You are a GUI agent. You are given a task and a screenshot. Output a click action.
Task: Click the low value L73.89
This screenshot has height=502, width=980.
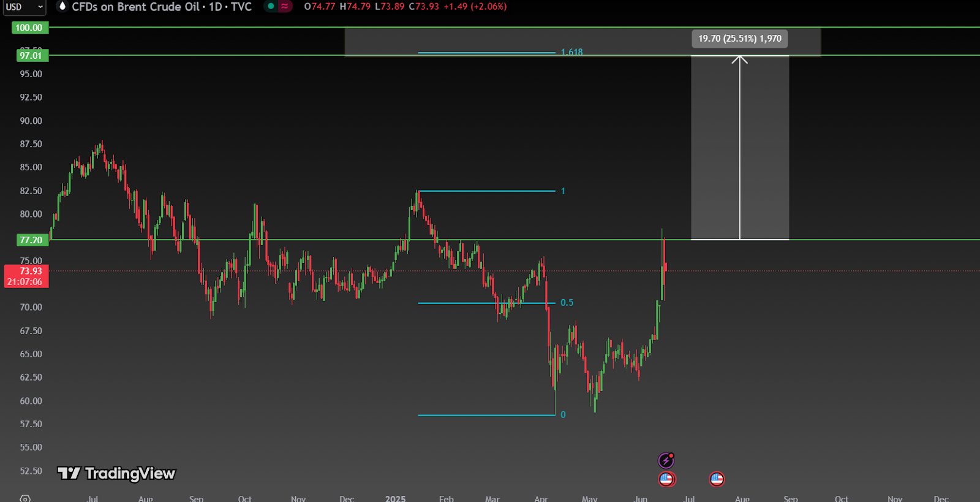pos(390,7)
